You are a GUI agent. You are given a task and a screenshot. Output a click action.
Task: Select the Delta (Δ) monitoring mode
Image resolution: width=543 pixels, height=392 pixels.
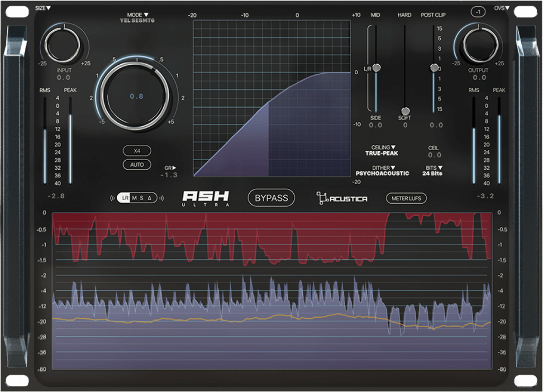(149, 198)
